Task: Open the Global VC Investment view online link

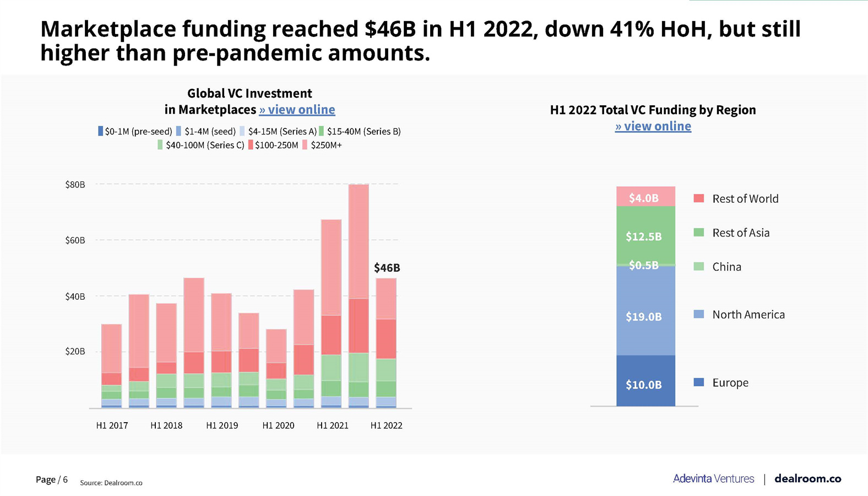Action: coord(297,110)
